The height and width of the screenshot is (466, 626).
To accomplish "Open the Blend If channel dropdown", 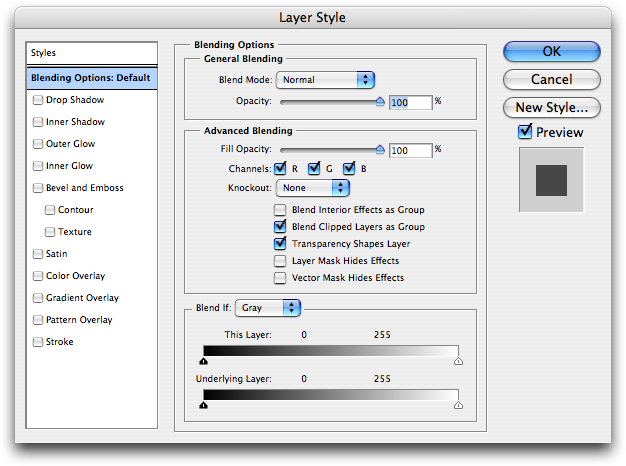I will pos(267,308).
